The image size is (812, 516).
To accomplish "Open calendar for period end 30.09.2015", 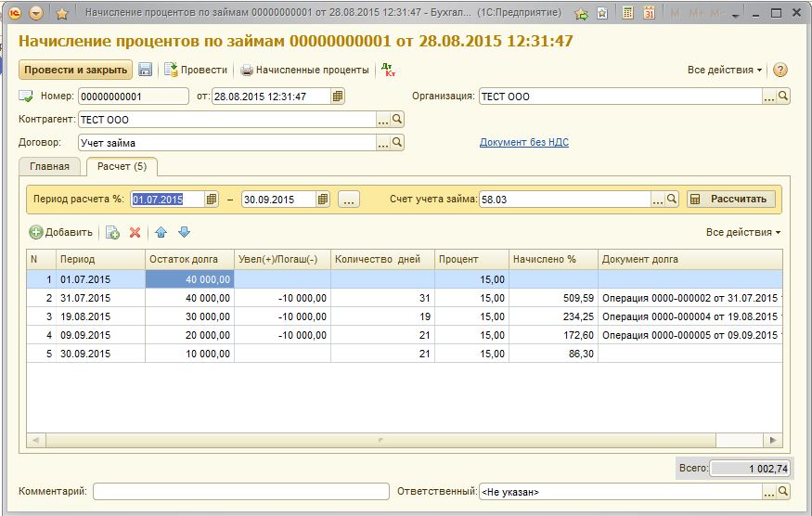I will pyautogui.click(x=323, y=199).
